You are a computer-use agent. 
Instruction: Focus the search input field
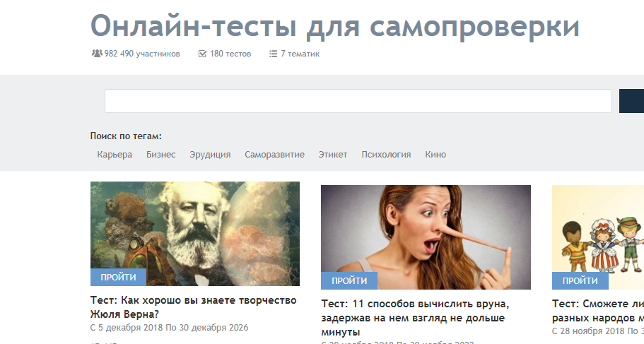[x=358, y=101]
